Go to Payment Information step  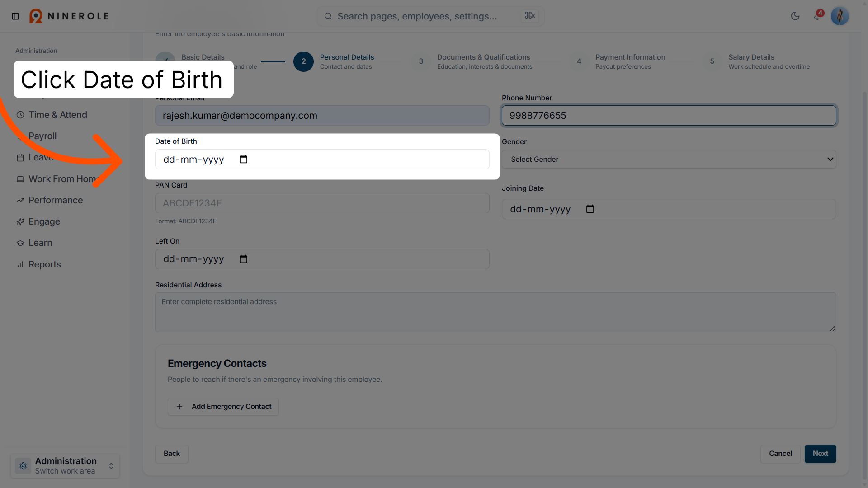click(618, 61)
